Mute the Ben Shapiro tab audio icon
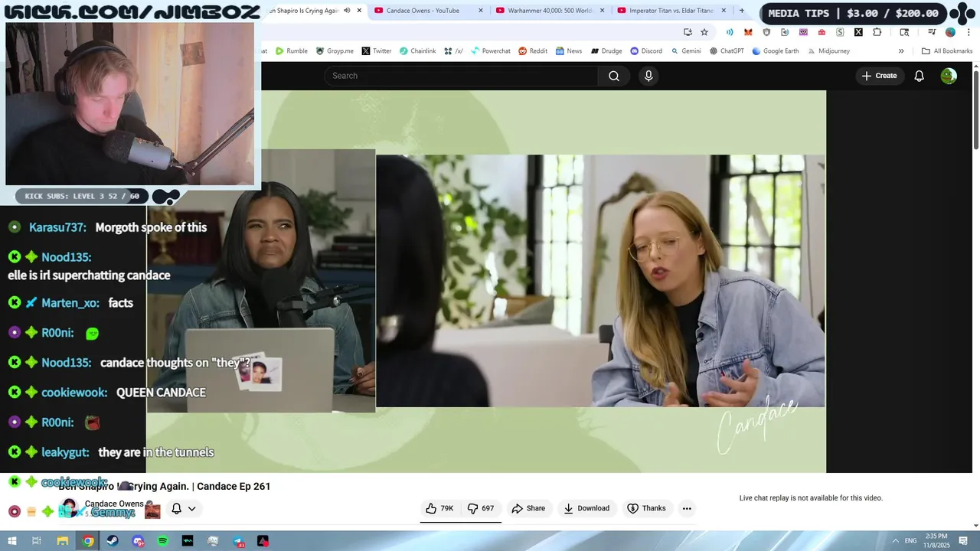 pos(347,11)
